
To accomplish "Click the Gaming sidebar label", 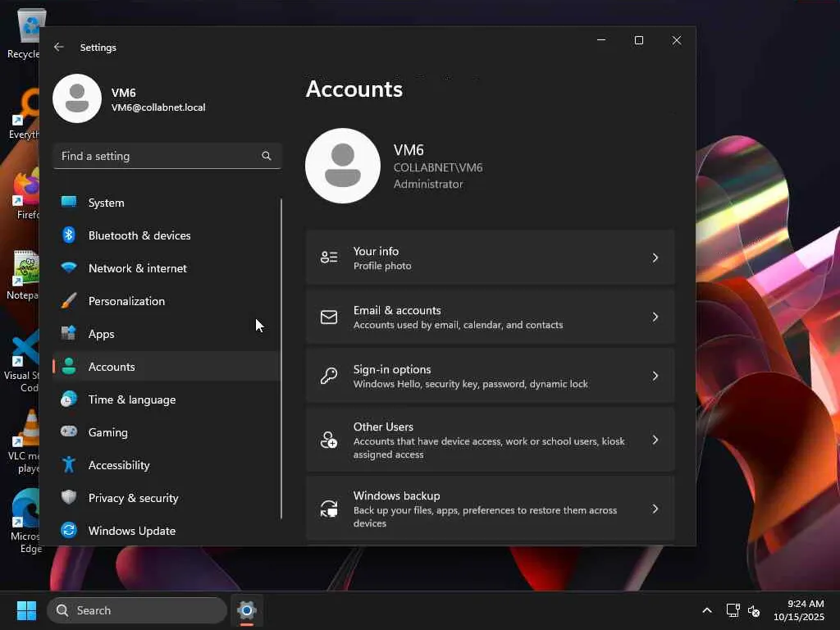I will click(x=107, y=432).
